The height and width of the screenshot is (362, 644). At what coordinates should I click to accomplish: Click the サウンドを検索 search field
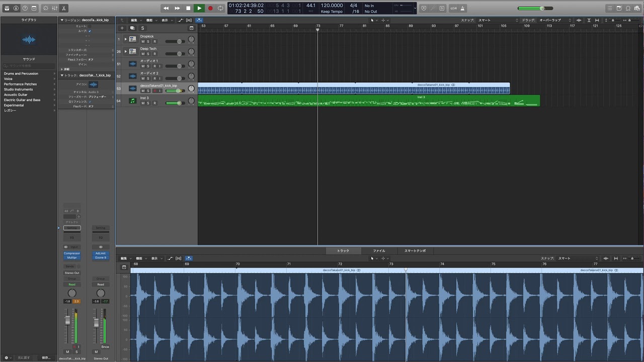pyautogui.click(x=29, y=66)
